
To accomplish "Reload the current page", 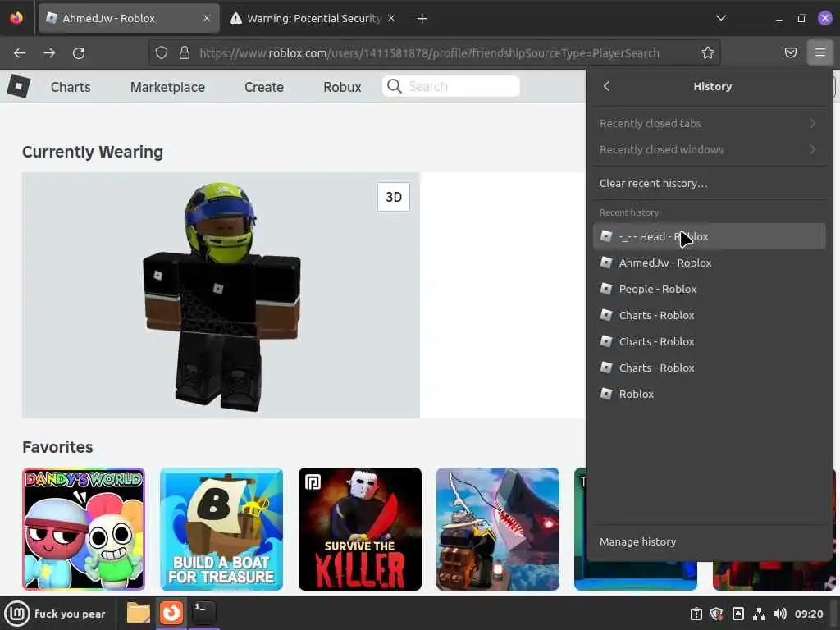I will point(79,53).
